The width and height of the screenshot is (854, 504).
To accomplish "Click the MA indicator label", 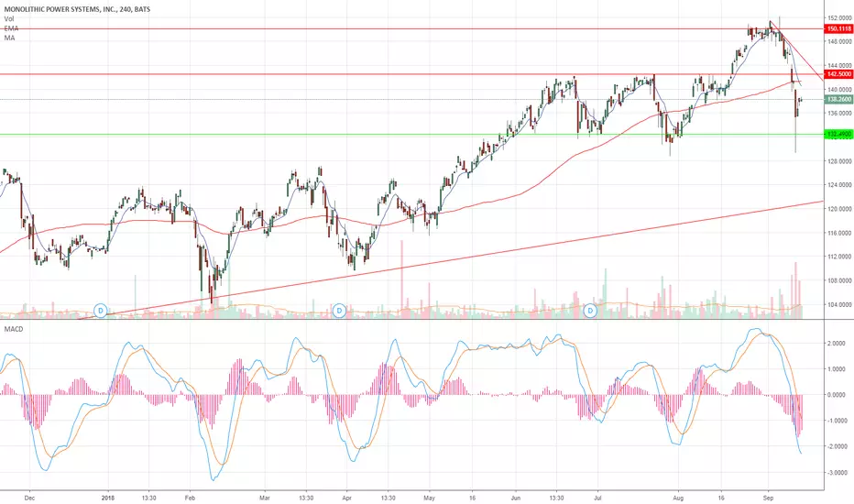I will [9, 38].
